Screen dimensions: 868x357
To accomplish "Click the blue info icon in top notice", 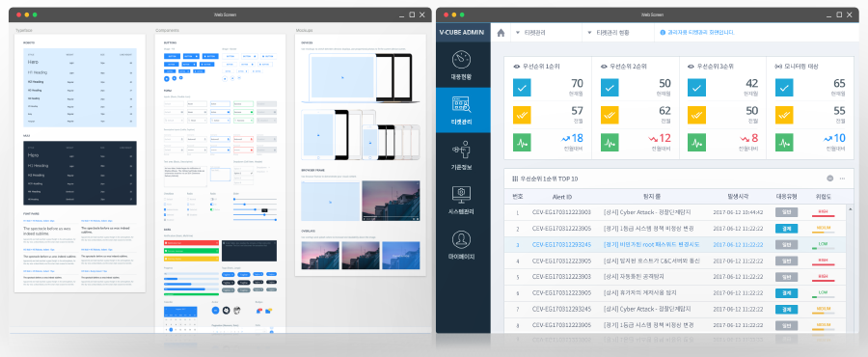I will [663, 33].
